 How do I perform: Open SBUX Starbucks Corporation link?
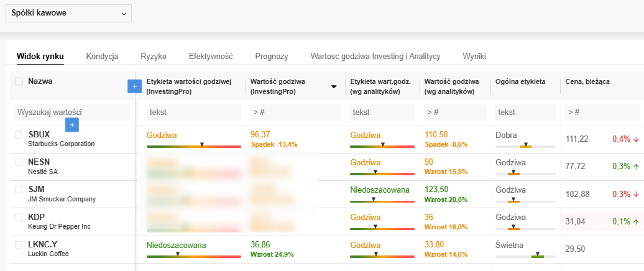[61, 139]
